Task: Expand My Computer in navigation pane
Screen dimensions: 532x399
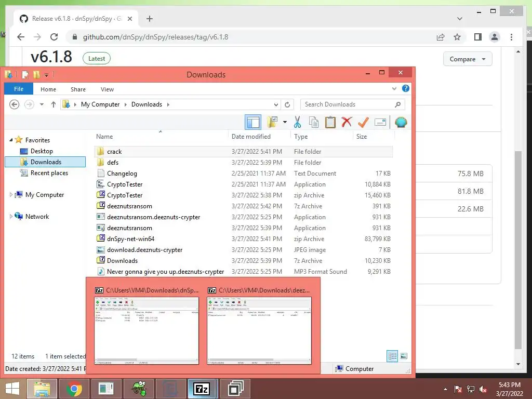Action: tap(11, 195)
